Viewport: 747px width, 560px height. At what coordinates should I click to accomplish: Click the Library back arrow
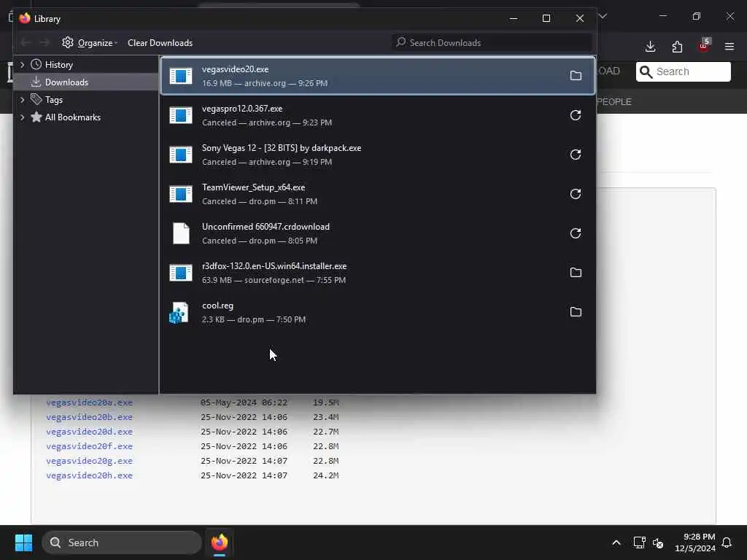pyautogui.click(x=26, y=43)
